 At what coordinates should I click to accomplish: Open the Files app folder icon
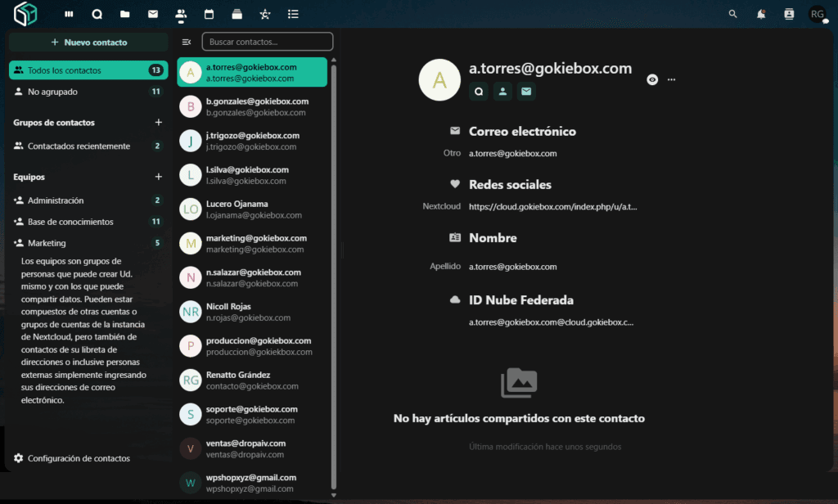pos(124,14)
